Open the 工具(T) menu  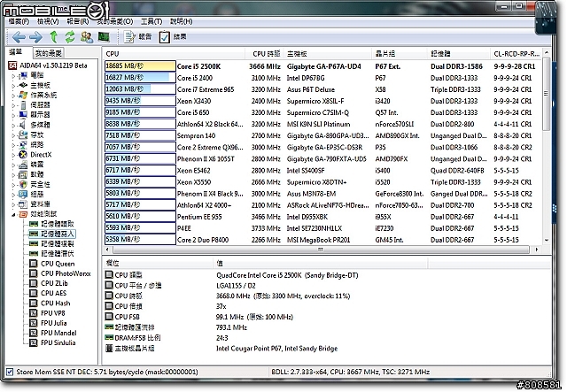151,19
